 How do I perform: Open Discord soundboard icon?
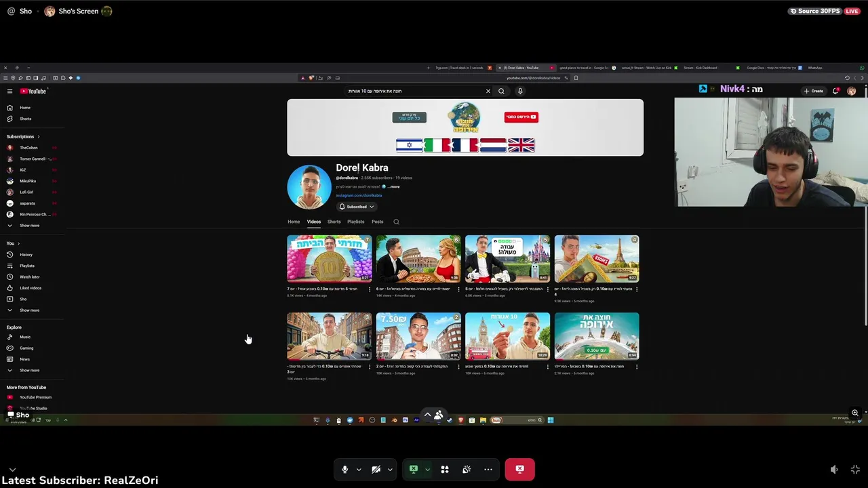[467, 469]
